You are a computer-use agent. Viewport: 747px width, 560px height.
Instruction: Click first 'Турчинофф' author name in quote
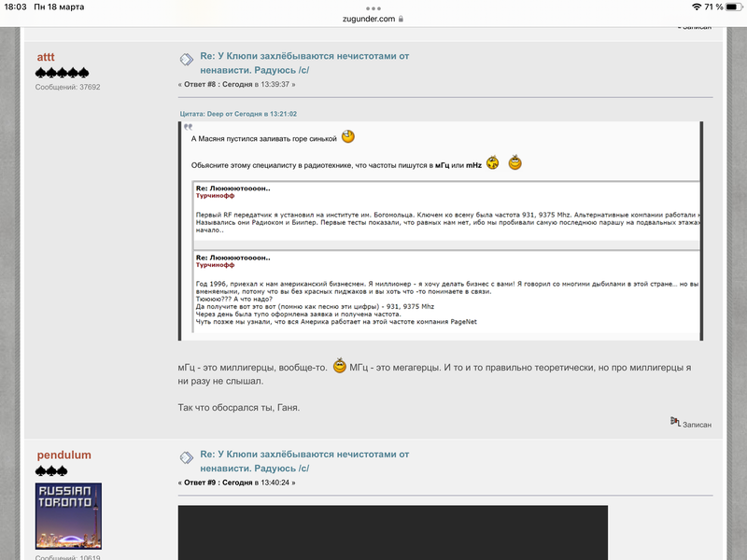(215, 195)
